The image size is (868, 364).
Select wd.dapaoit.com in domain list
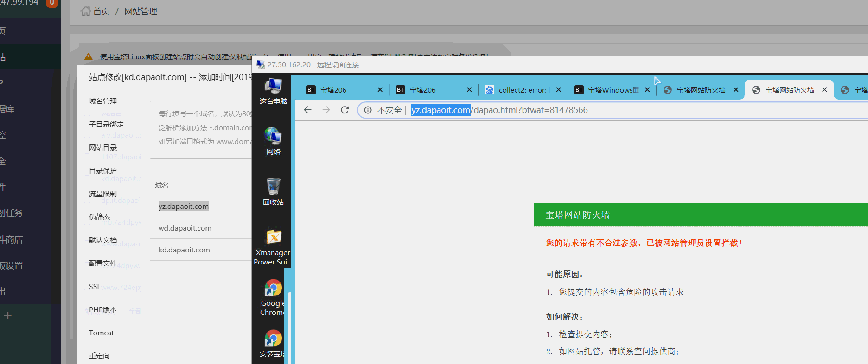185,228
